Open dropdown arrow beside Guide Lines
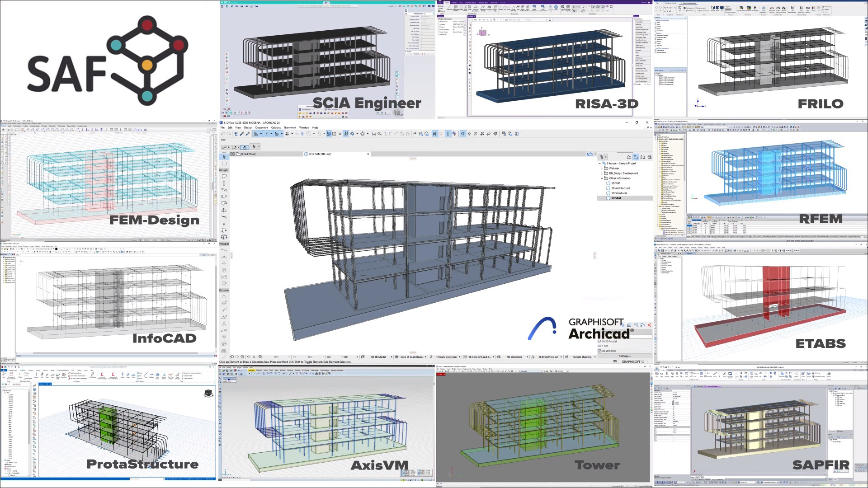 (x=261, y=134)
